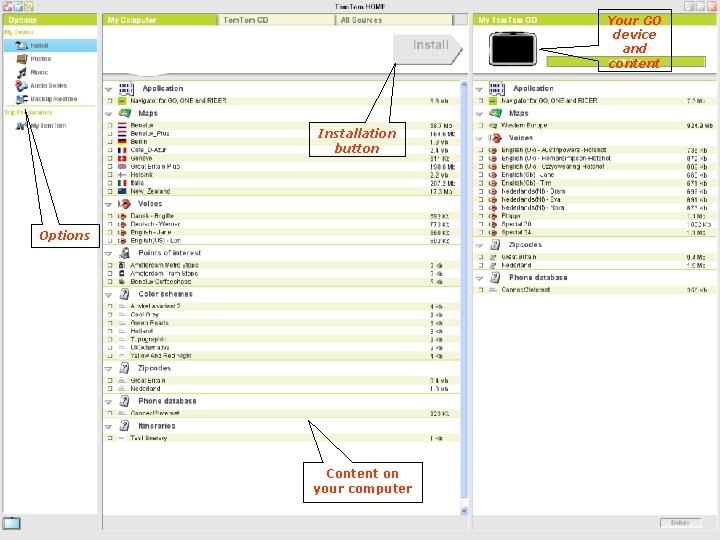Click the Voices icon in My TomTom GO panel
720x540 pixels.
tap(495, 138)
